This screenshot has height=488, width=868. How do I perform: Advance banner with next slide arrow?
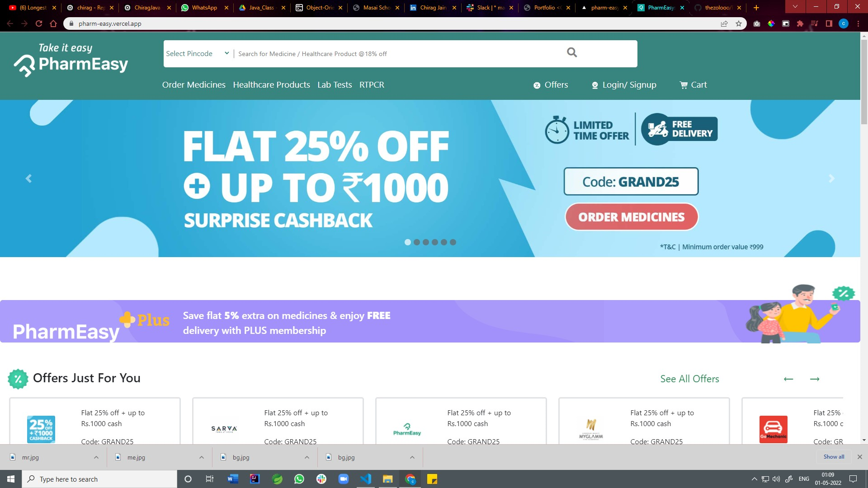pos(831,178)
